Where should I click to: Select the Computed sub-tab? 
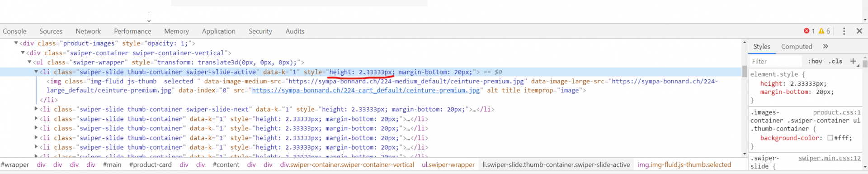coord(797,47)
